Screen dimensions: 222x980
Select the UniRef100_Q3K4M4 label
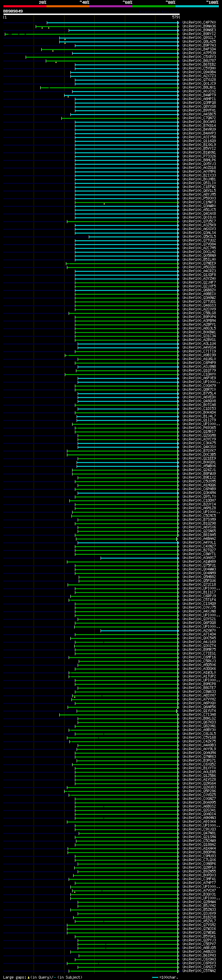tap(199, 493)
